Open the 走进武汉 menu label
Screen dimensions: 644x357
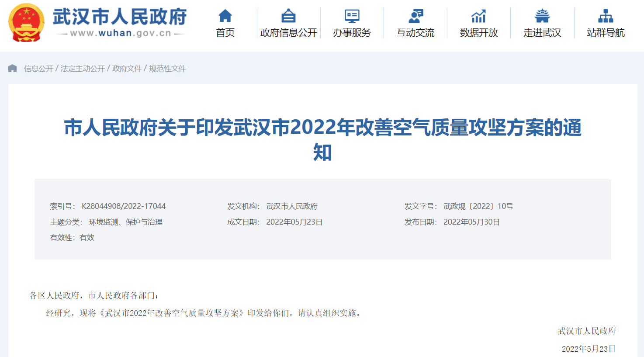point(542,33)
